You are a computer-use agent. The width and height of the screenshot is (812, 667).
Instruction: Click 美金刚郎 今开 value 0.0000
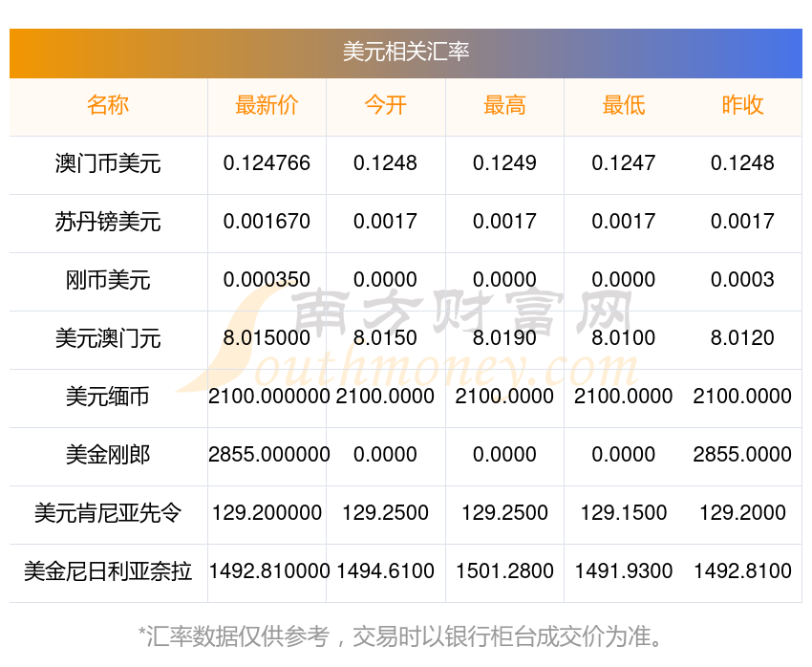(x=385, y=455)
